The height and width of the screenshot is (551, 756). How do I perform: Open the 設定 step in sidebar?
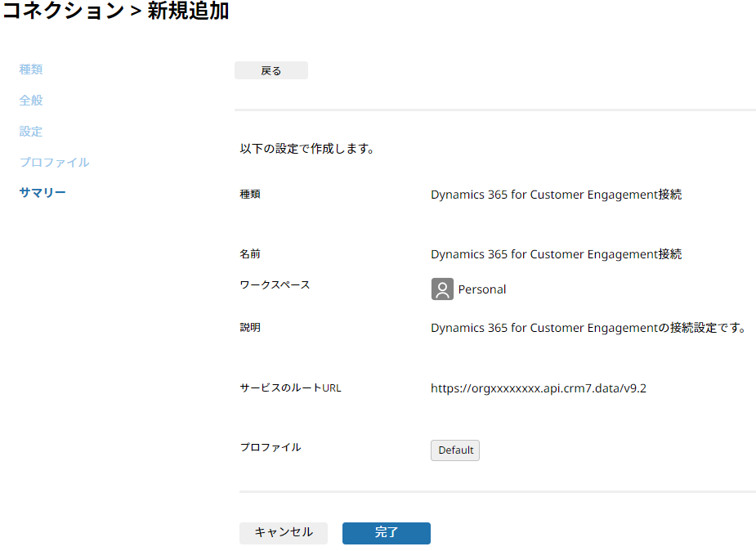pyautogui.click(x=31, y=131)
